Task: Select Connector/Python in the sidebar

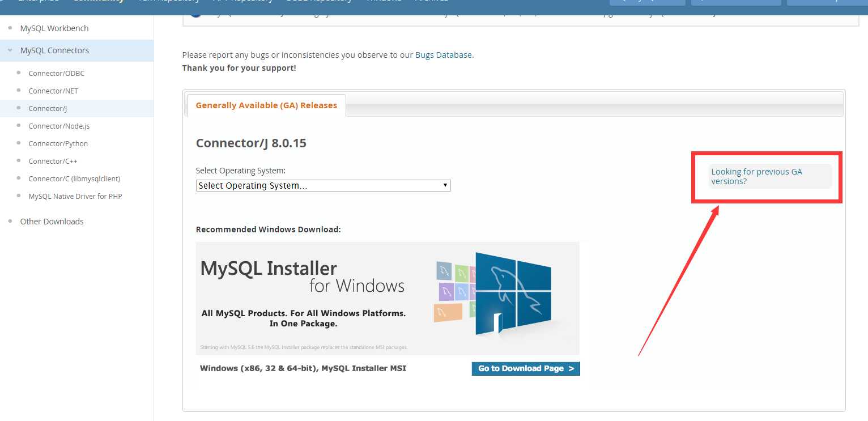Action: (58, 143)
